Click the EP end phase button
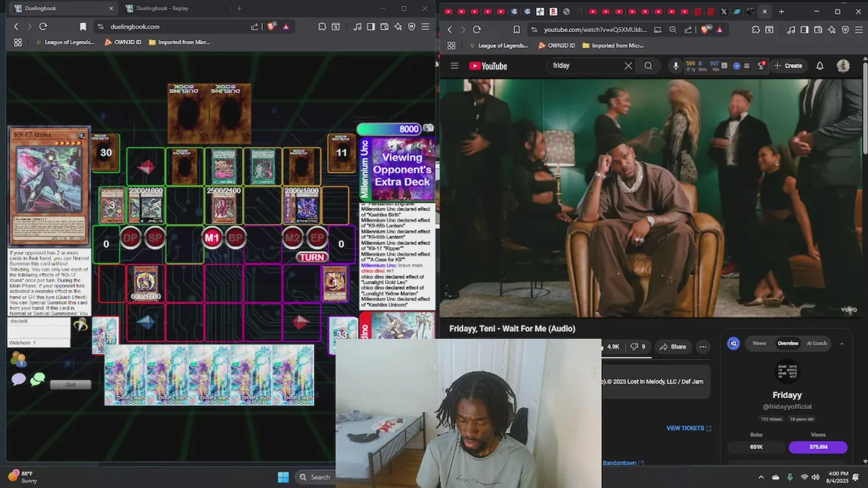 (x=317, y=238)
